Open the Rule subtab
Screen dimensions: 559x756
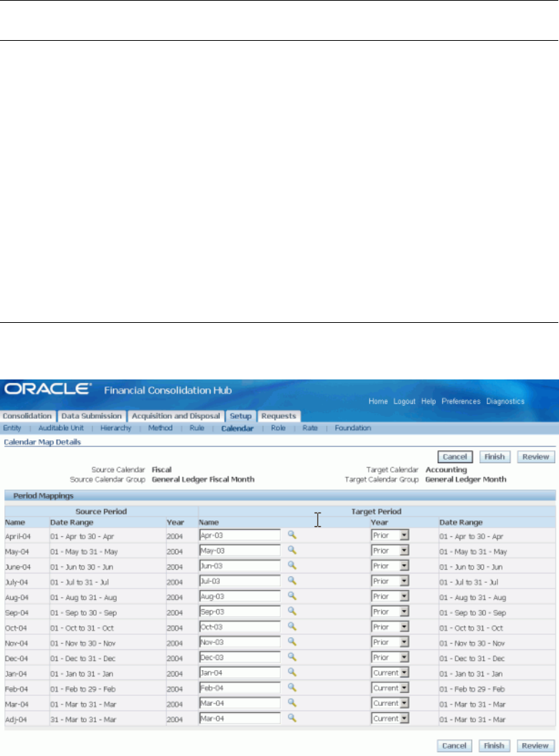(197, 427)
